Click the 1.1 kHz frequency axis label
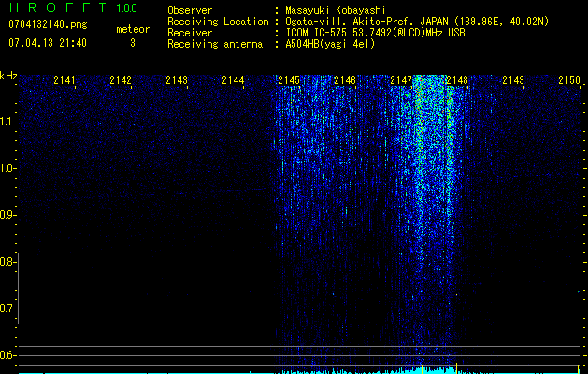 tap(7, 122)
